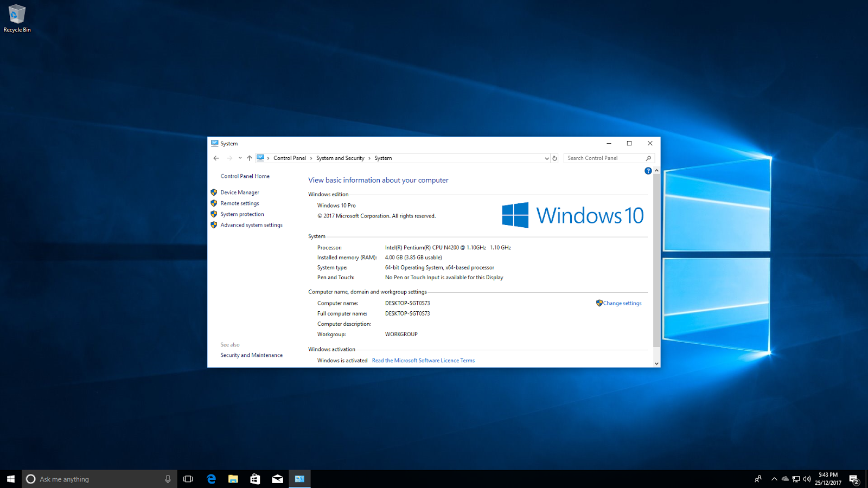
Task: Open the recent locations dropdown arrow
Action: (x=240, y=158)
